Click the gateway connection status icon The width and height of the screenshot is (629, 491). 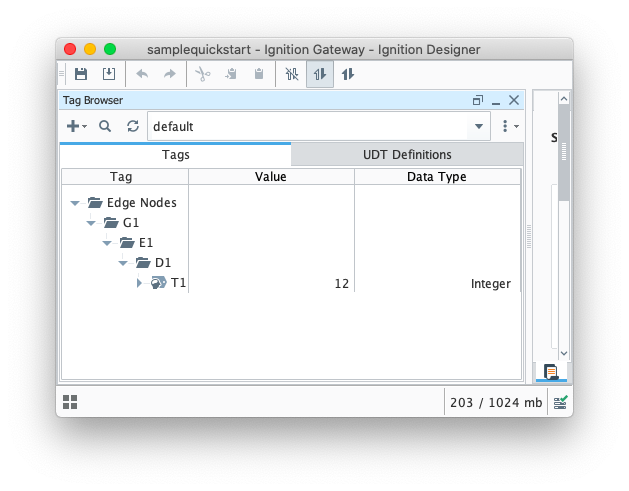click(x=561, y=402)
